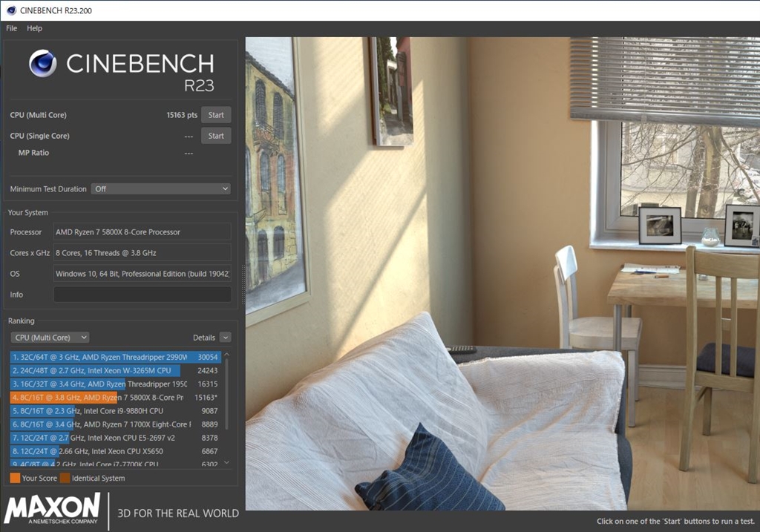Viewport: 760px width, 532px height.
Task: Click the Cinebench title bar app icon
Action: (11, 10)
